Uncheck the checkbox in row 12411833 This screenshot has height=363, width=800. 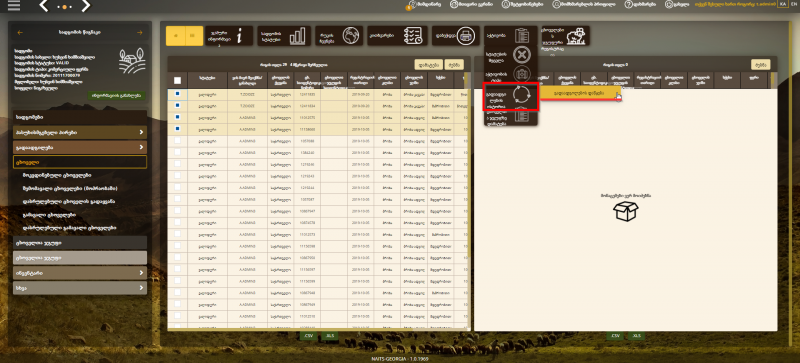pyautogui.click(x=178, y=93)
